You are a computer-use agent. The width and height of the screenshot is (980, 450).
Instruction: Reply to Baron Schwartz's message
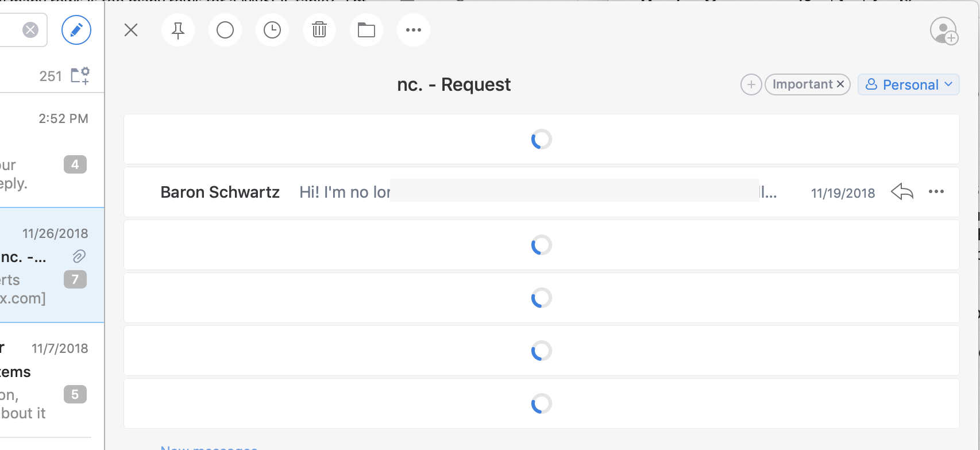coord(902,192)
